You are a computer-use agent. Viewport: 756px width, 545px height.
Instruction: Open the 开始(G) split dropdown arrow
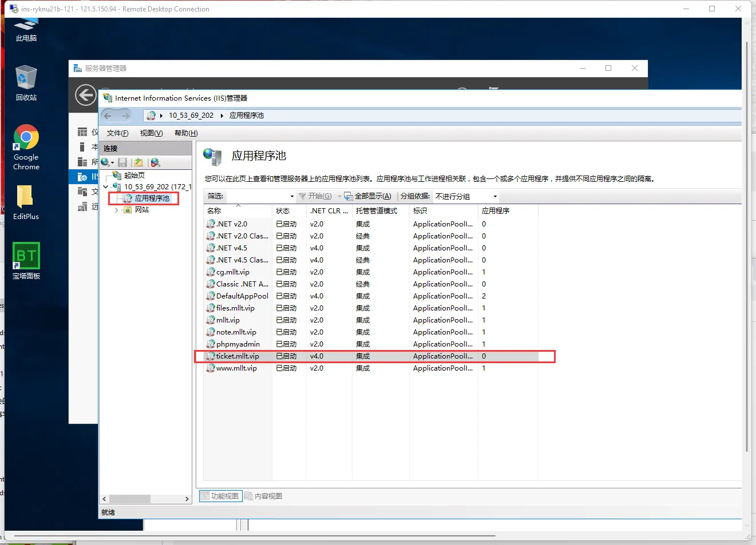pyautogui.click(x=339, y=197)
